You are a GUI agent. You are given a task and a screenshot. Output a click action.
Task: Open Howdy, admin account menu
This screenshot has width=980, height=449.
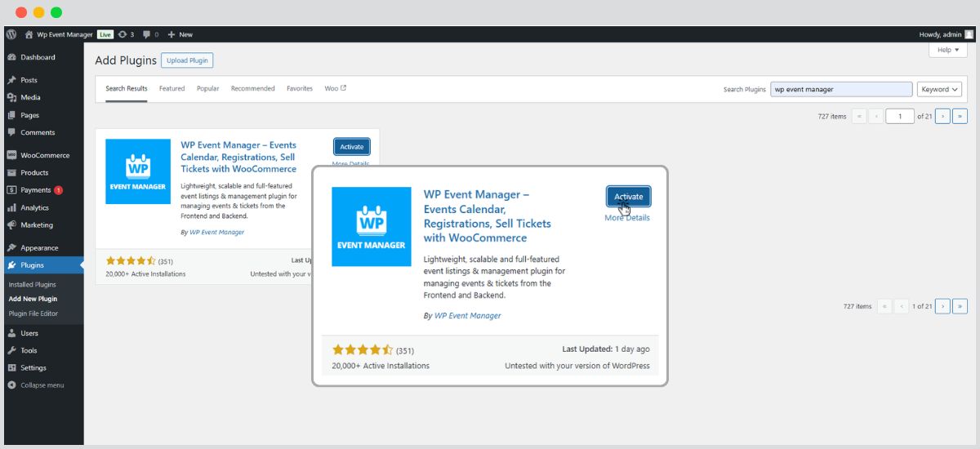click(946, 34)
